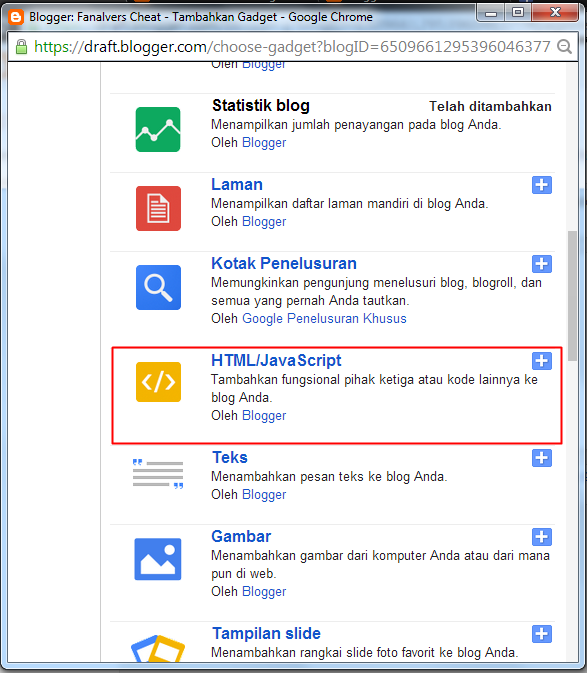Open the HTML/JavaScript title link

(276, 361)
